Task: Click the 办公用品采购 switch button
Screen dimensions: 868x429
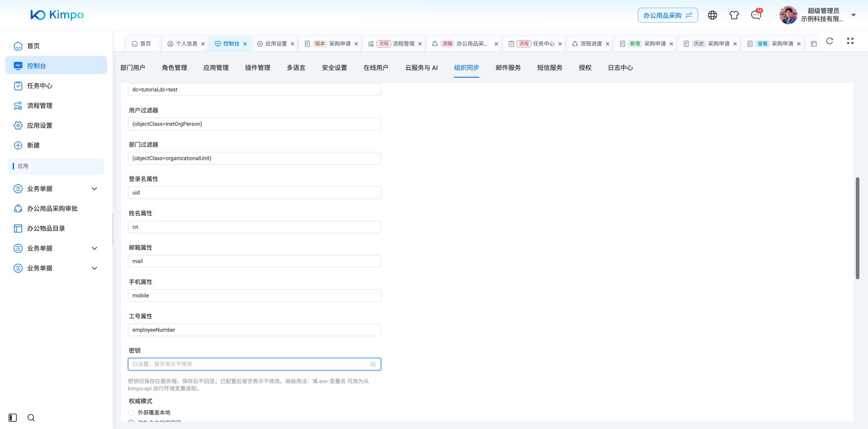Action: 668,15
